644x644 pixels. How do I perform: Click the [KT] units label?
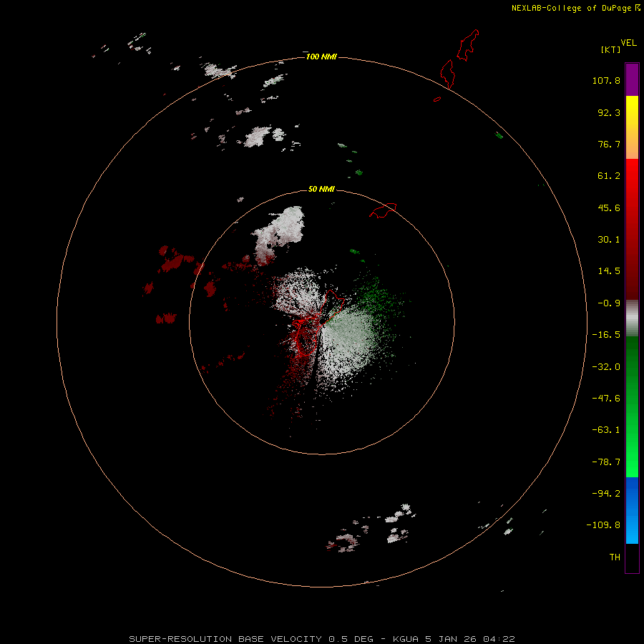610,49
